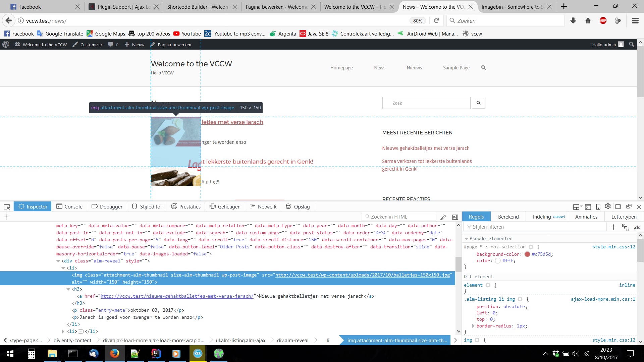Focus the Zoeken in HTML search field
644x362 pixels.
coord(399,217)
